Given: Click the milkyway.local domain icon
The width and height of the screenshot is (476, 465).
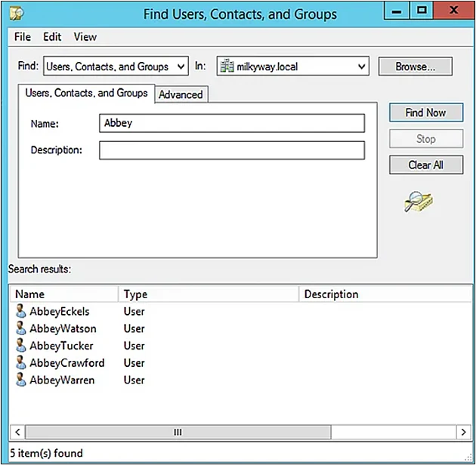Looking at the screenshot, I should point(227,66).
